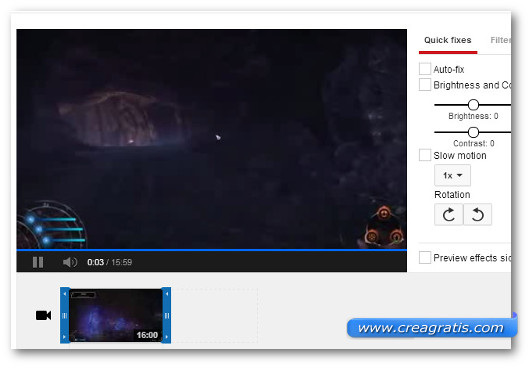This screenshot has width=530, height=368.
Task: Switch to the Filters tab
Action: pos(500,40)
